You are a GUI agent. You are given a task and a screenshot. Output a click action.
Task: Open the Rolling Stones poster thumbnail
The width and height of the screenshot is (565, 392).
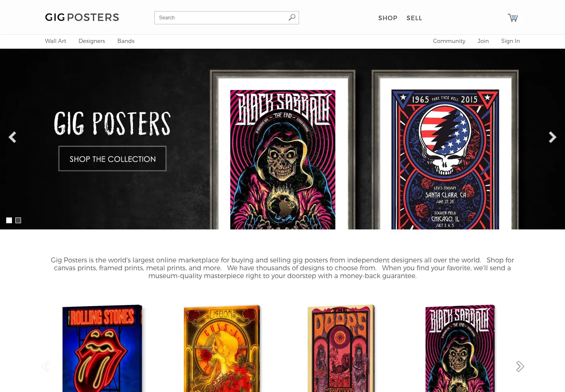pos(102,348)
